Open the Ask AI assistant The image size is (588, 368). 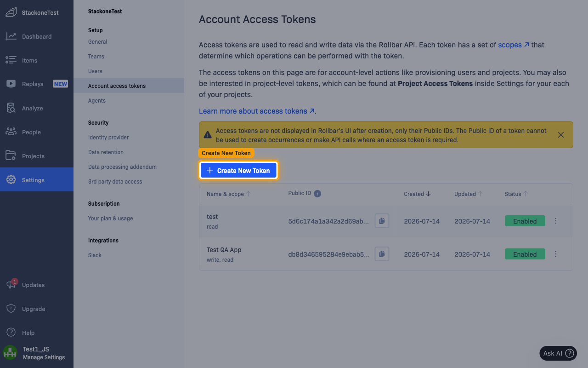558,353
